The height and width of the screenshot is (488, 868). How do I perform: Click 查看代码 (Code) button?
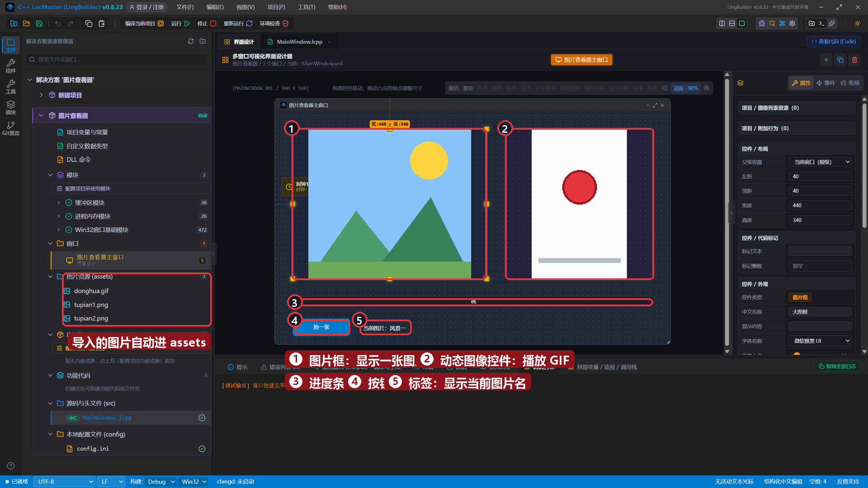pyautogui.click(x=834, y=42)
